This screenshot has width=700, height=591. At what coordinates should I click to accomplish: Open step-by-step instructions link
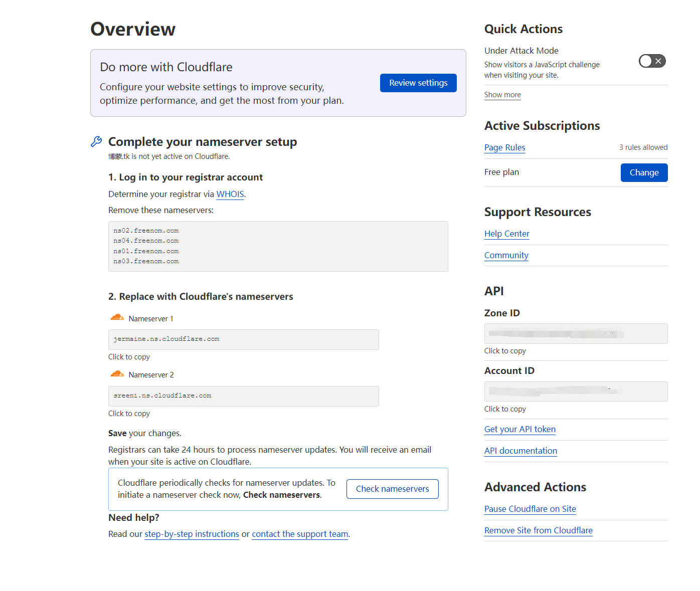click(192, 534)
